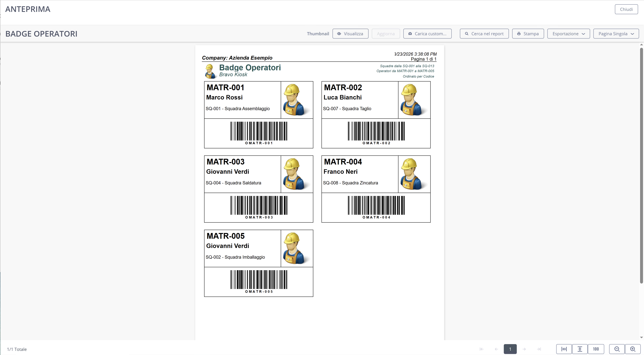
Task: Click the Ordinato per Codice text
Action: [418, 76]
